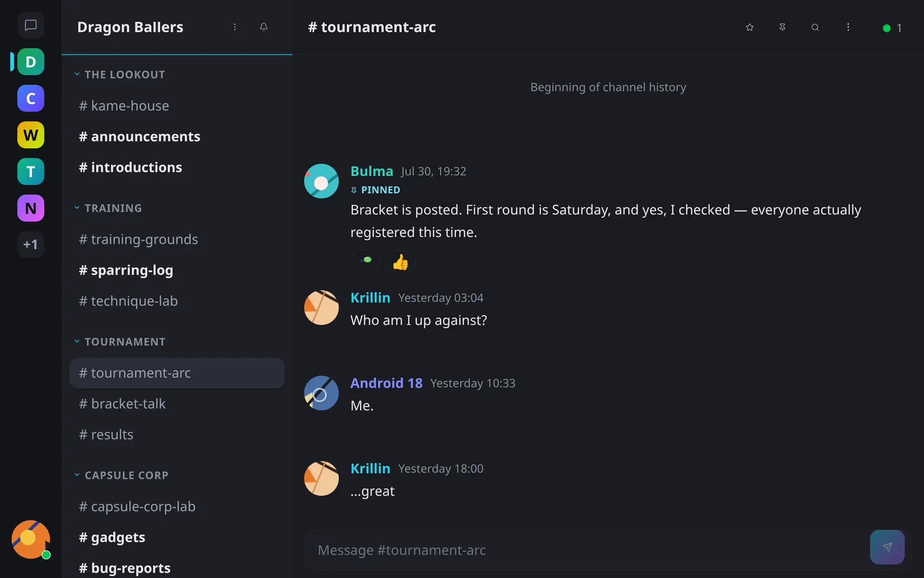Image resolution: width=924 pixels, height=578 pixels.
Task: Toggle thumbs up reaction on Bulma's message
Action: (x=400, y=262)
